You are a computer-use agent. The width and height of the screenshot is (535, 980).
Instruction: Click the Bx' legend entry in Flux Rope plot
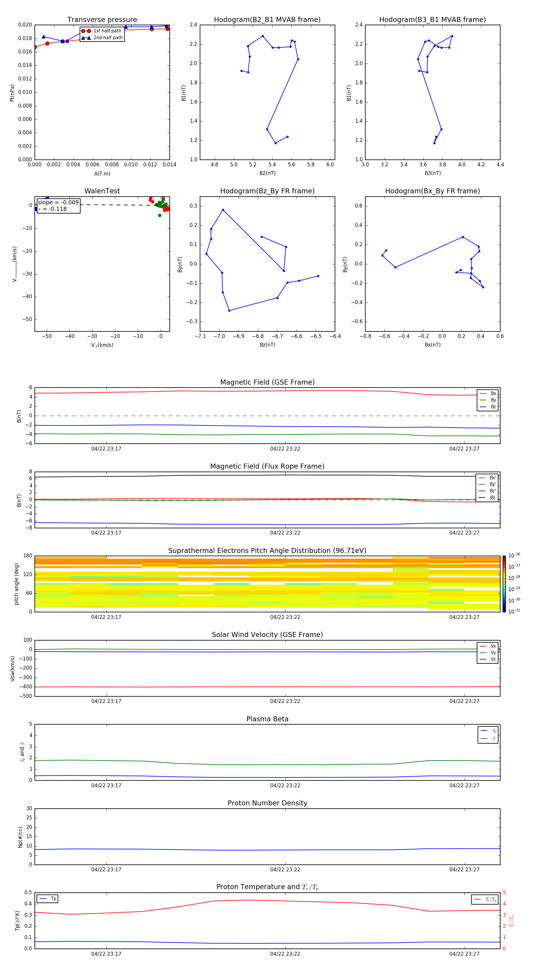[487, 478]
